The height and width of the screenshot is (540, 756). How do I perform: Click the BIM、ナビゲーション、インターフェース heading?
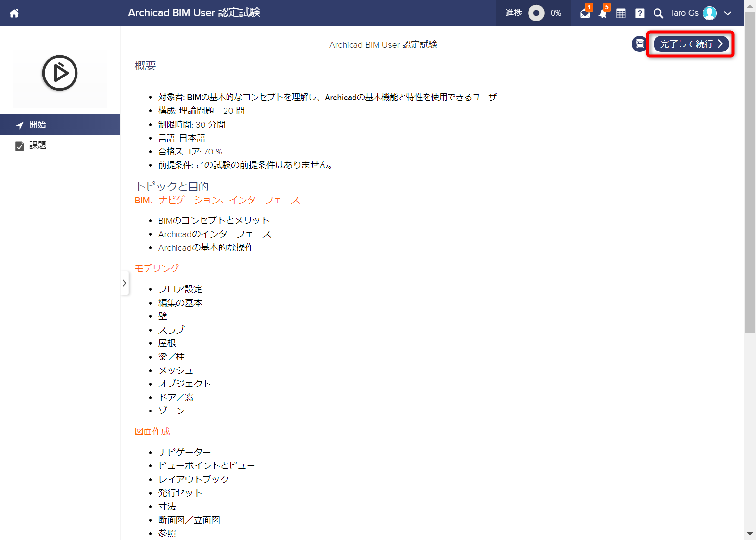pos(217,200)
